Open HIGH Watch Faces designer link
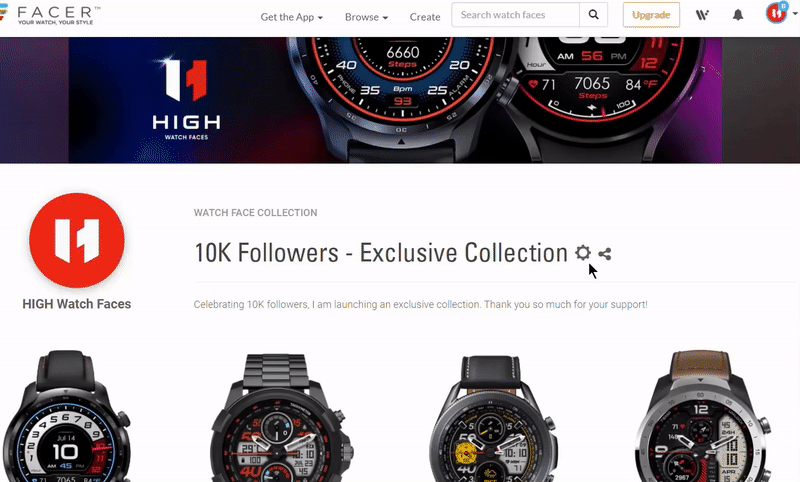This screenshot has height=482, width=800. pyautogui.click(x=77, y=304)
